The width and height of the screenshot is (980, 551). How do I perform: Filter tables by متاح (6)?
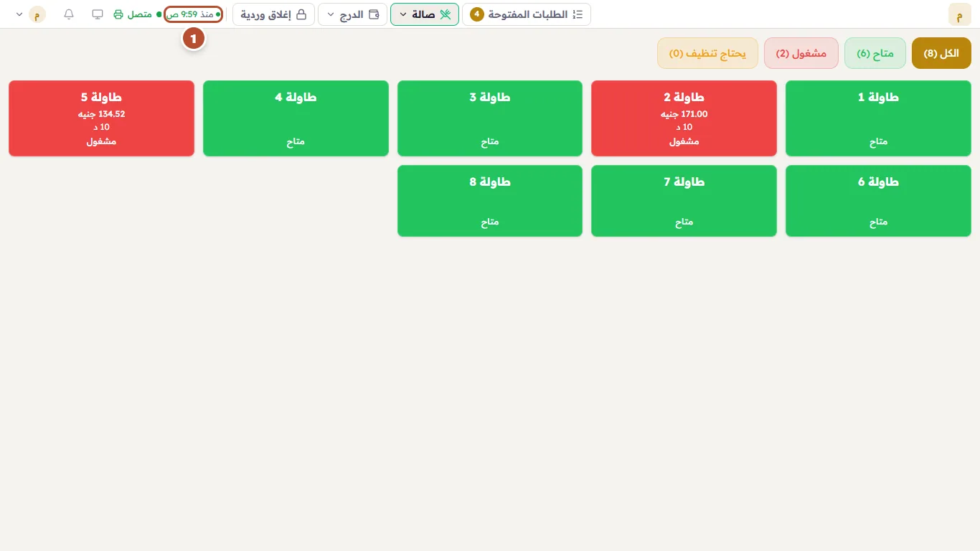tap(875, 54)
